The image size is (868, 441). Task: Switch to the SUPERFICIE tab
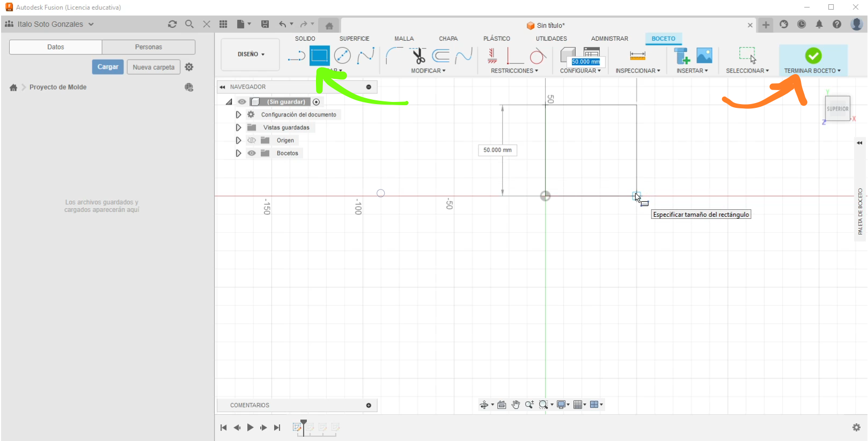[x=355, y=39]
